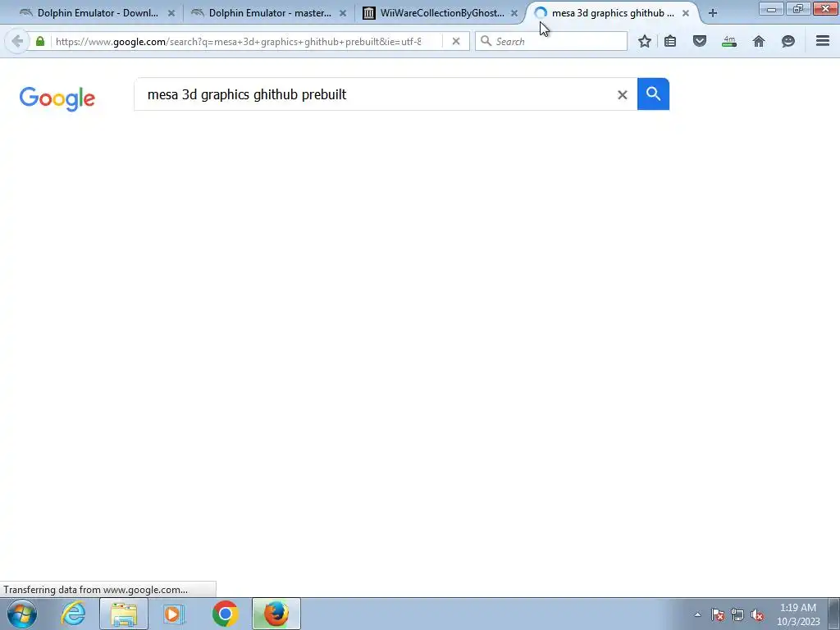Close the mesa 3d graphics tab
840x630 pixels.
click(x=686, y=13)
